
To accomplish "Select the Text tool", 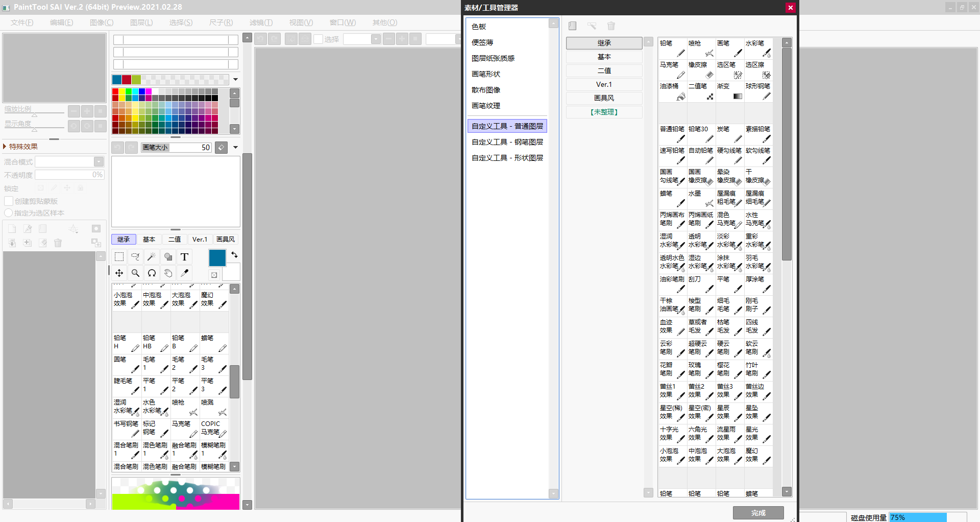I will [184, 256].
